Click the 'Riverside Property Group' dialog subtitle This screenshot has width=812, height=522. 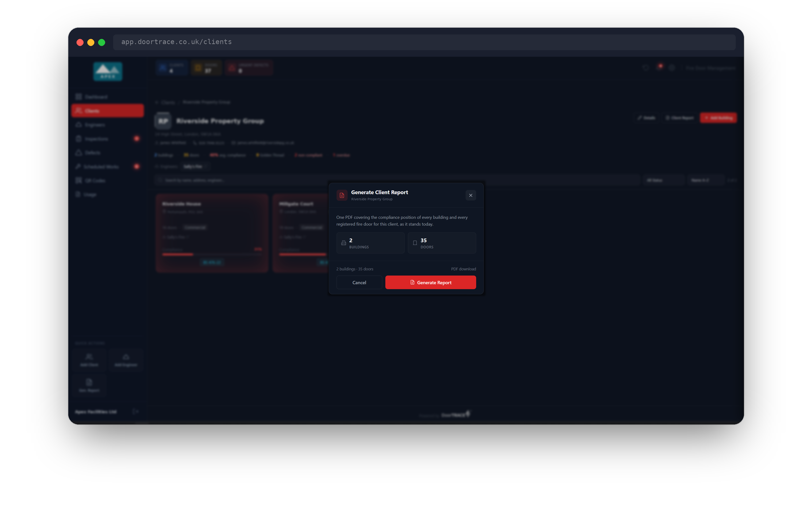tap(372, 199)
